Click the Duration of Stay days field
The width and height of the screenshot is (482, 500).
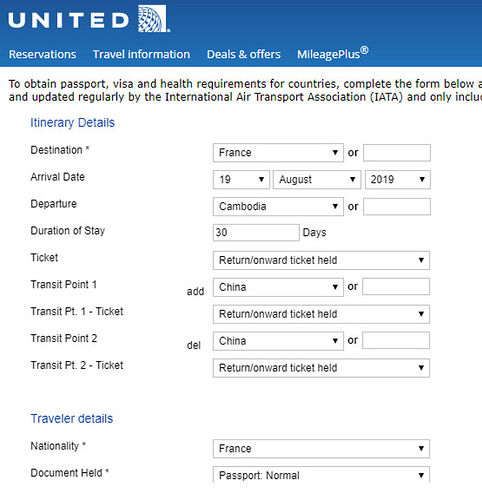click(x=256, y=232)
